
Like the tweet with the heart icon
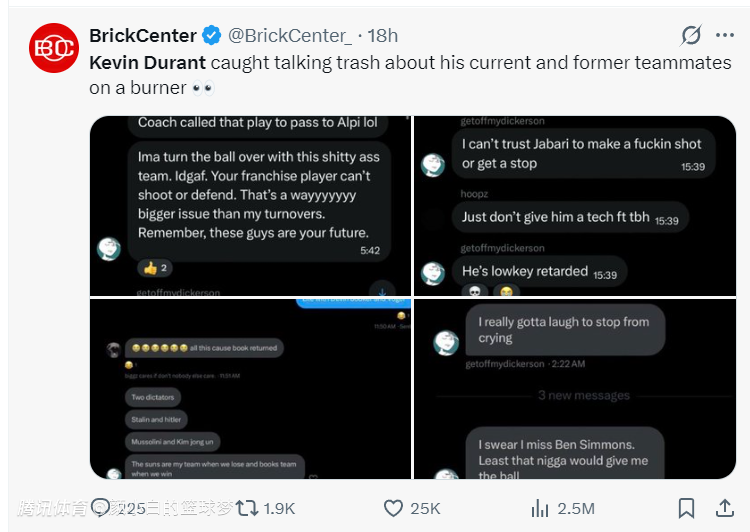click(394, 508)
